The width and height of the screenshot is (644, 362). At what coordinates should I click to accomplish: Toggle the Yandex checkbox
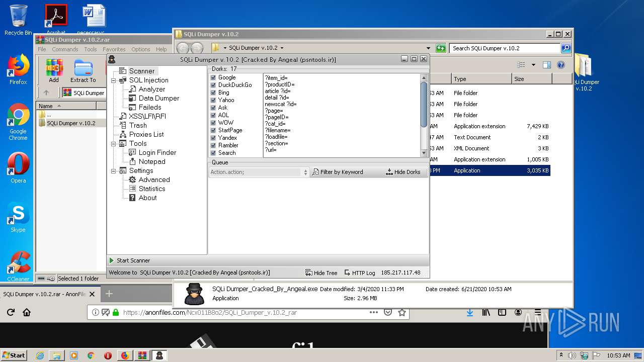213,138
